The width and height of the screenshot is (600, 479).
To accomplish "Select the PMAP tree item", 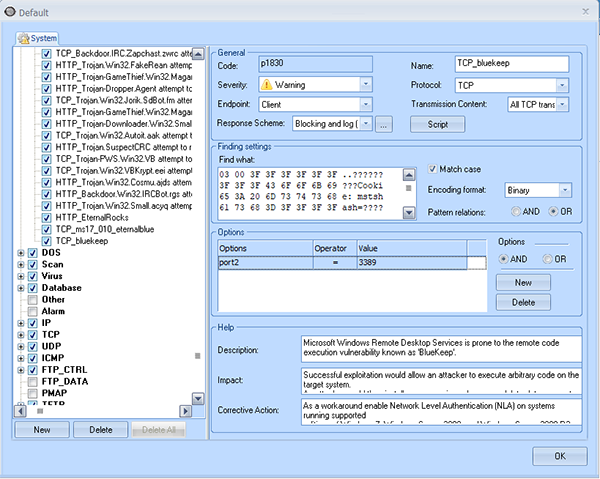I will click(54, 393).
